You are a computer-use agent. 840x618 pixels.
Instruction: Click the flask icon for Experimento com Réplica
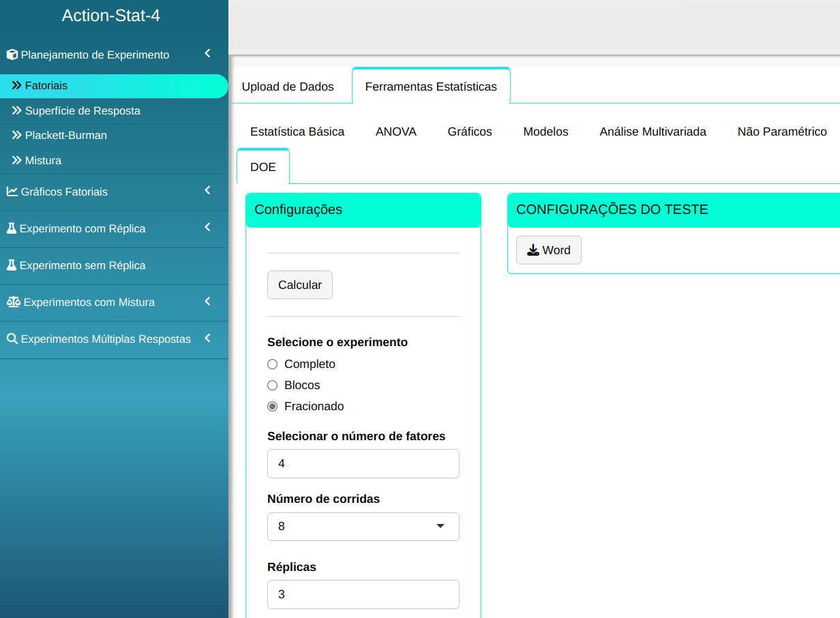point(11,228)
